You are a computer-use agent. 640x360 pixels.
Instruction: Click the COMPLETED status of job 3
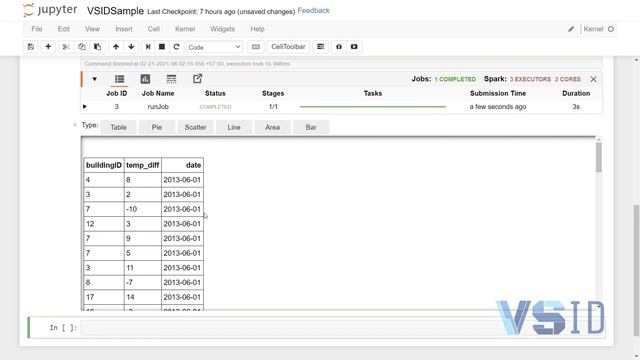[x=216, y=107]
